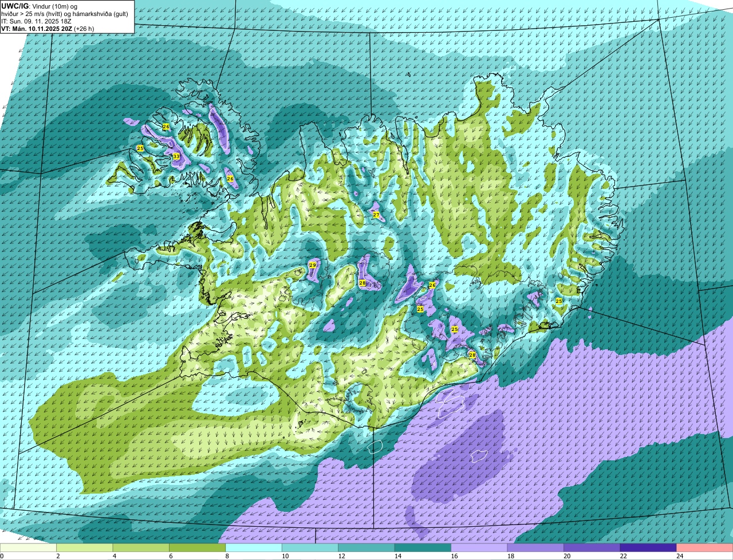Select the 2–4 m/s light yellow-green swatch
The image size is (733, 560).
(85, 547)
